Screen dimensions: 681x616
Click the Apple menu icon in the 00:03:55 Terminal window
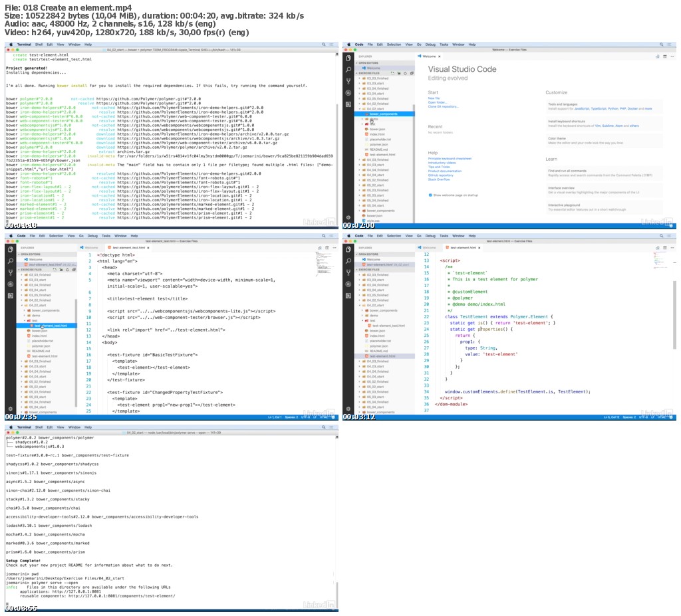(11, 427)
